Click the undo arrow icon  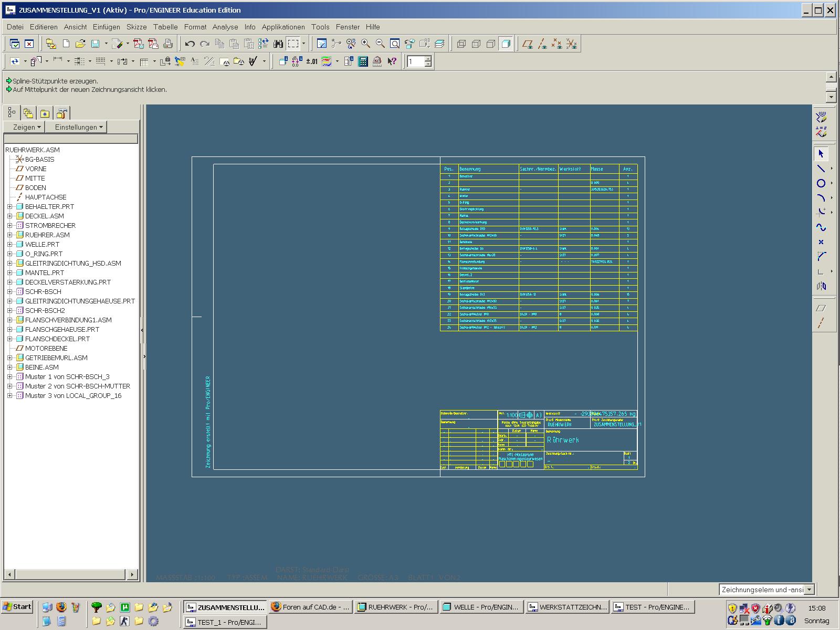(x=190, y=44)
